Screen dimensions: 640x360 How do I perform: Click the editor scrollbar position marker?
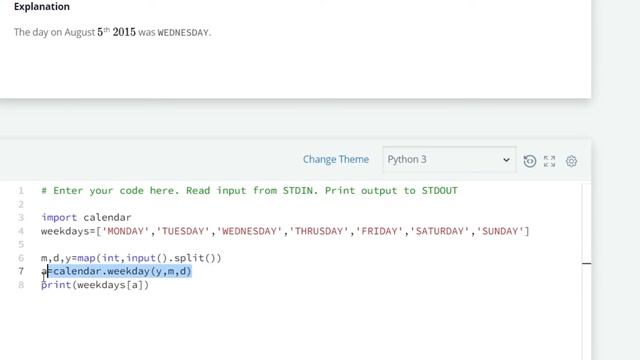587,264
